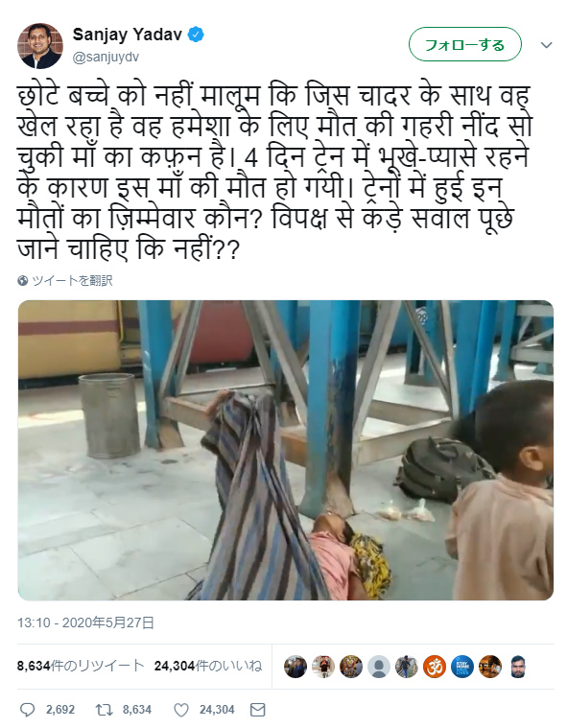Open Sanjay Yadav profile photo
This screenshot has height=728, width=567.
coord(40,45)
